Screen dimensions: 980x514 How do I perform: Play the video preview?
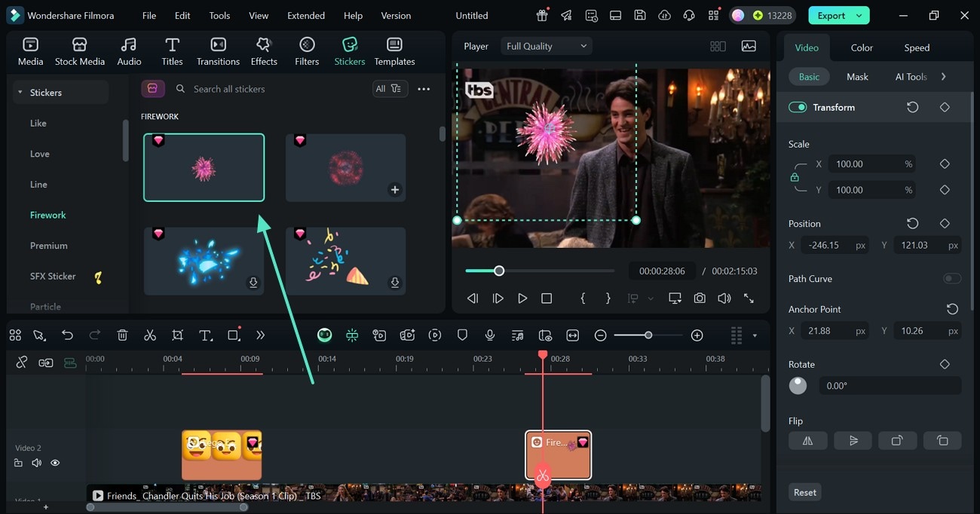(522, 298)
